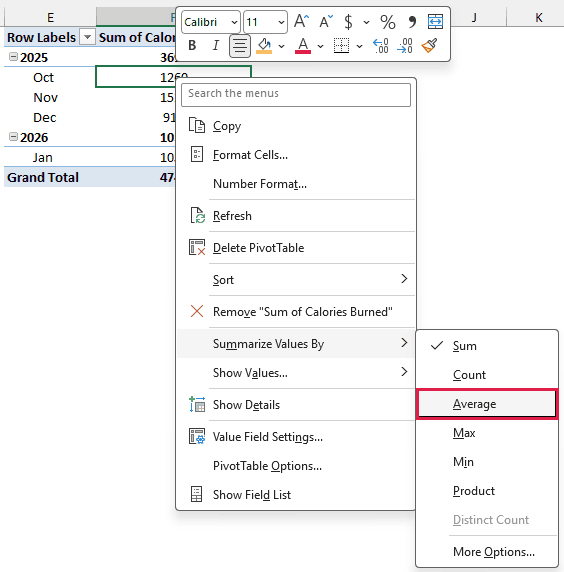The height and width of the screenshot is (572, 564).
Task: Decrease Decimal places icon
Action: [x=405, y=46]
